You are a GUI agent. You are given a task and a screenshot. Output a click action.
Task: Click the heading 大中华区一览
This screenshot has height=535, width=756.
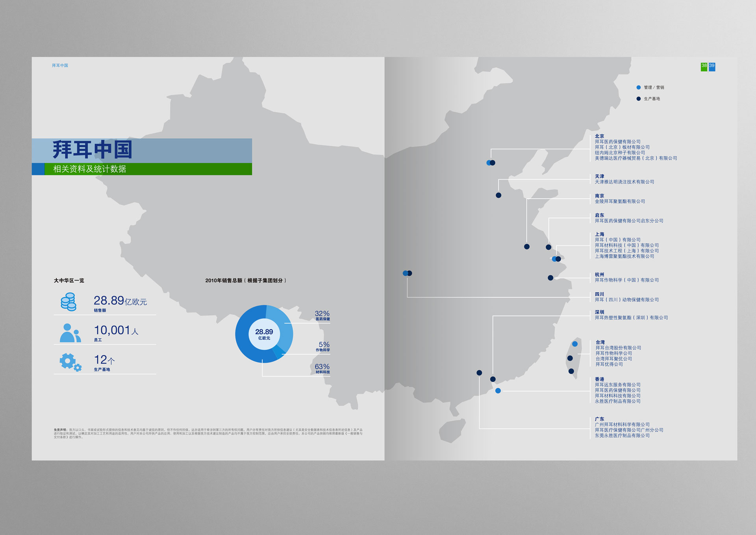click(x=69, y=281)
